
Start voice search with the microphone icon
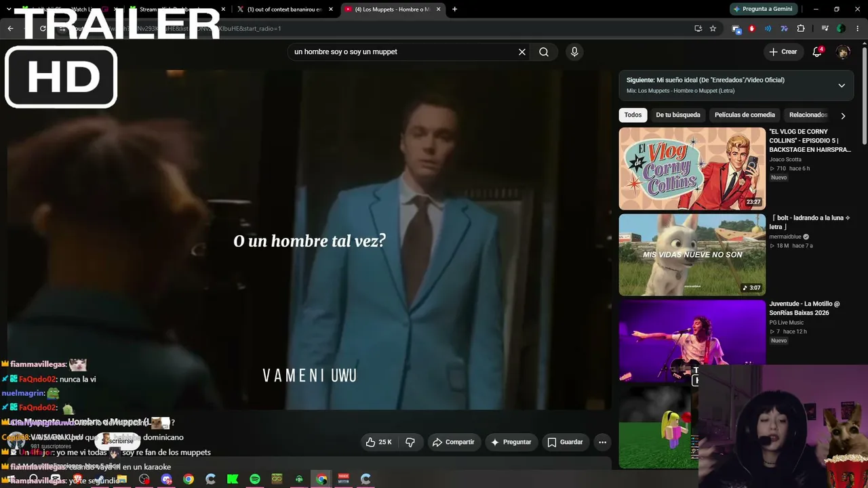[574, 52]
